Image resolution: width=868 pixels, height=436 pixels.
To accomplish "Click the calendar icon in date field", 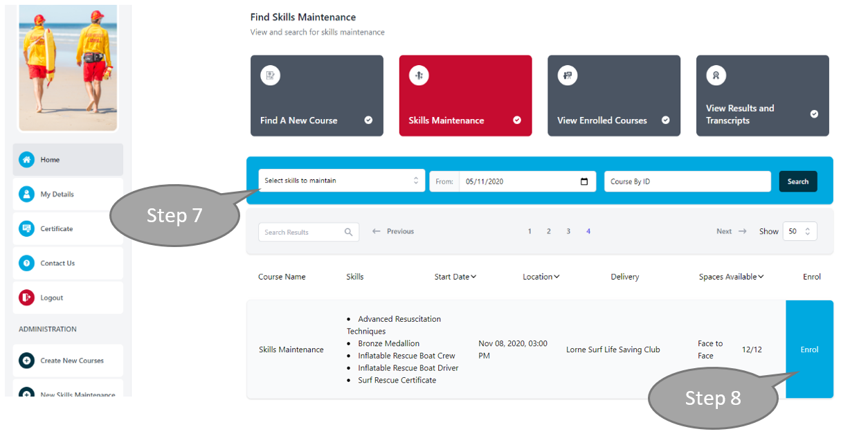I will point(584,181).
